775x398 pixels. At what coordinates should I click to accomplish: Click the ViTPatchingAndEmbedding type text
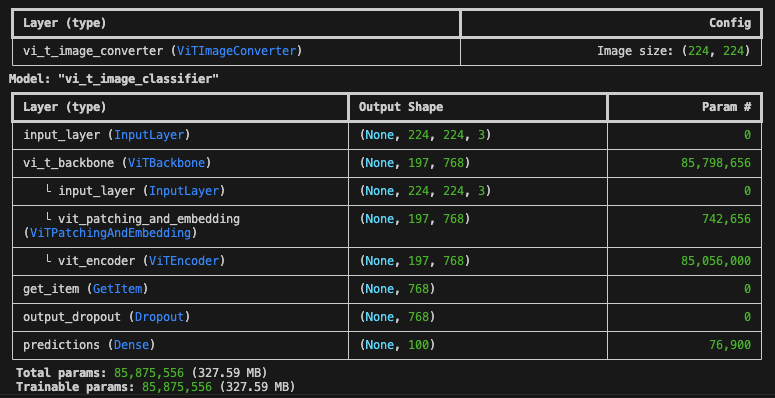pos(110,233)
